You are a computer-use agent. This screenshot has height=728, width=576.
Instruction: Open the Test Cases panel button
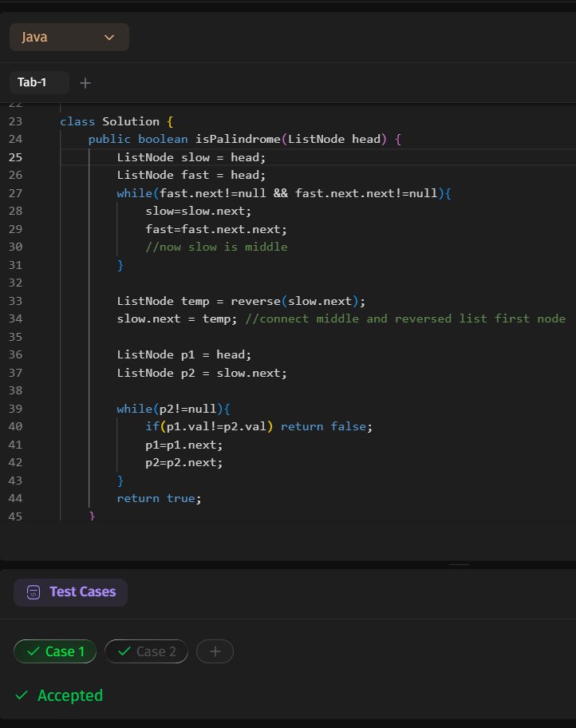70,592
